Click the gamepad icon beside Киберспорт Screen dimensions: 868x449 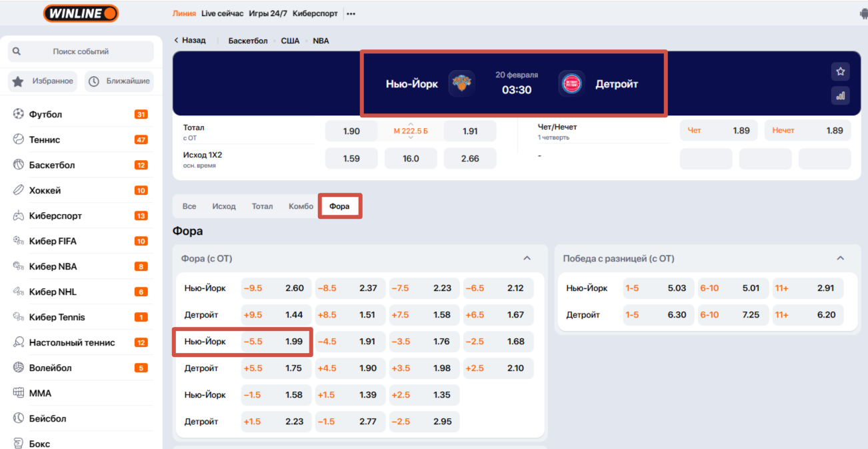19,215
